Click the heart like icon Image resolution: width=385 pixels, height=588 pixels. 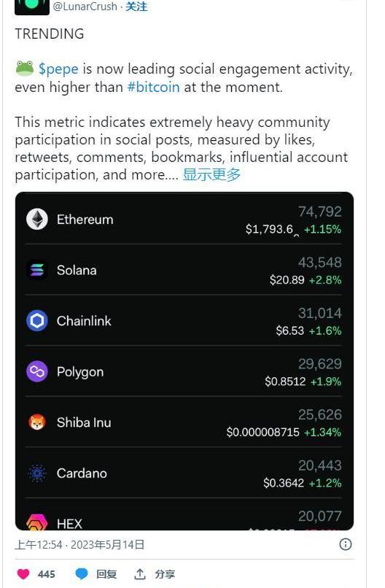(23, 573)
